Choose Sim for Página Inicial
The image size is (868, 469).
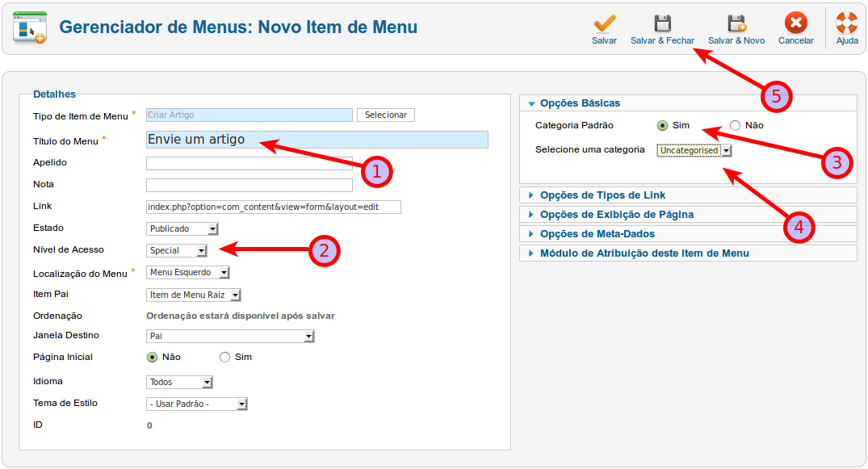pyautogui.click(x=225, y=358)
